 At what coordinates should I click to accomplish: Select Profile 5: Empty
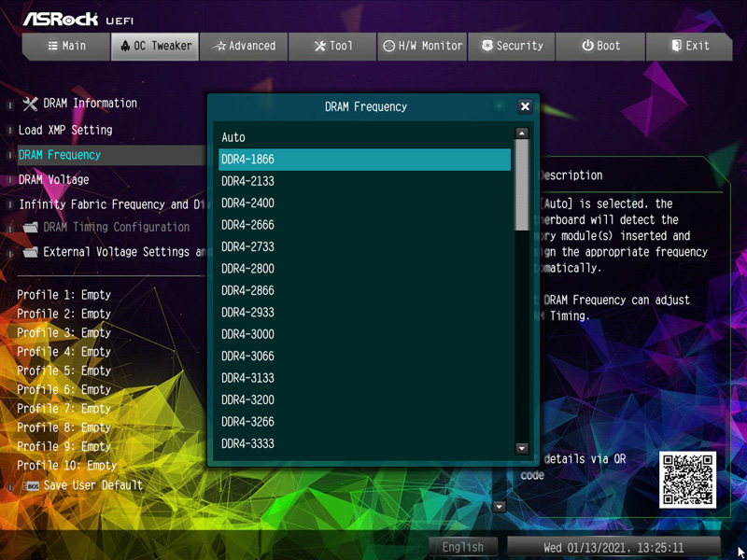(x=63, y=371)
